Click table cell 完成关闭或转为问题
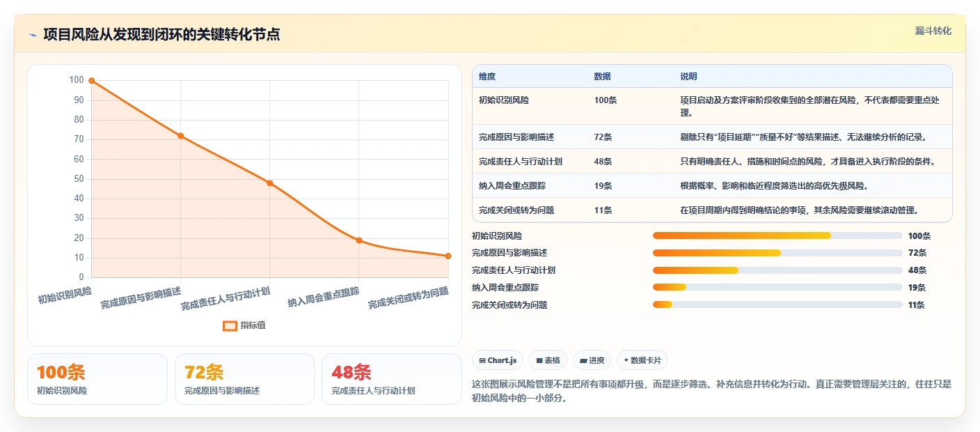 coord(516,210)
